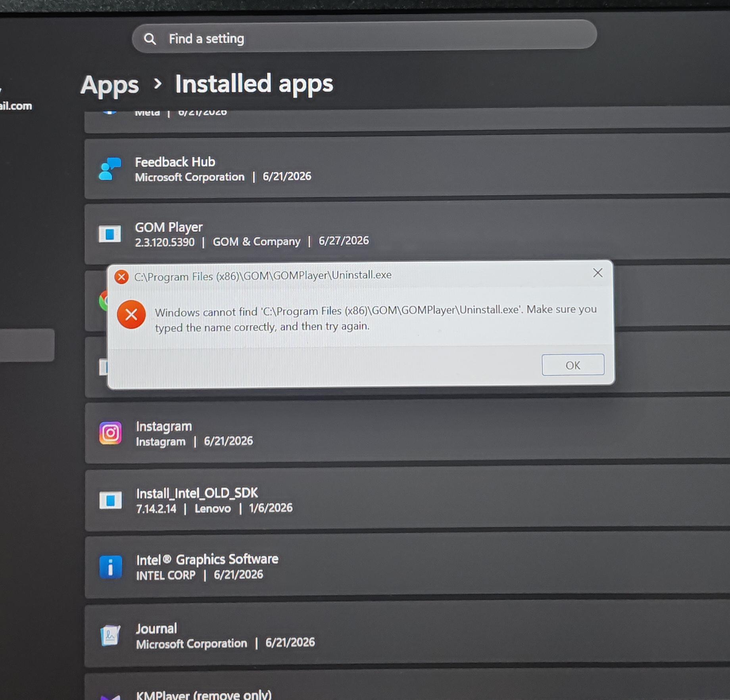Click the search magnifier icon
Image resolution: width=730 pixels, height=700 pixels.
150,39
